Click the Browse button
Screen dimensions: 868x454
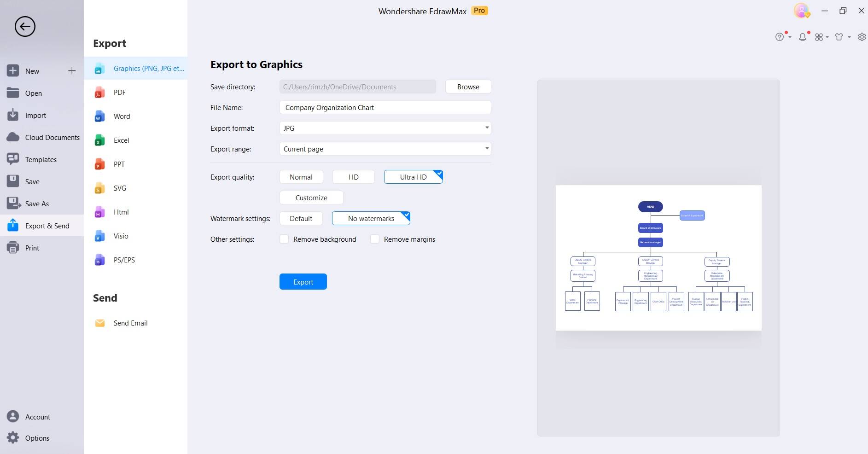click(468, 87)
